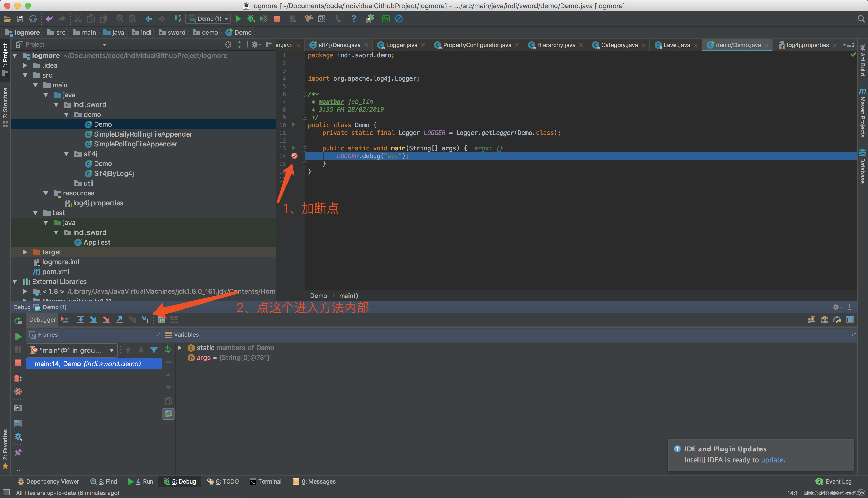
Task: Toggle Mute Breakpoints icon
Action: pyautogui.click(x=18, y=392)
